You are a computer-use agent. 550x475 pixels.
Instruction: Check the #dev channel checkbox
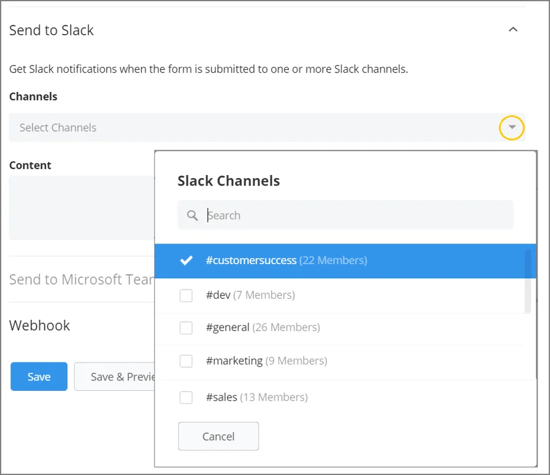click(186, 295)
